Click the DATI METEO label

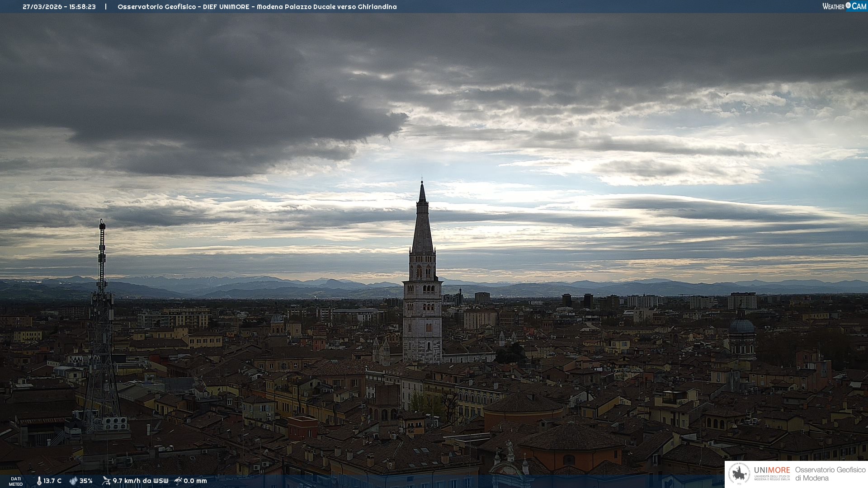pyautogui.click(x=16, y=482)
